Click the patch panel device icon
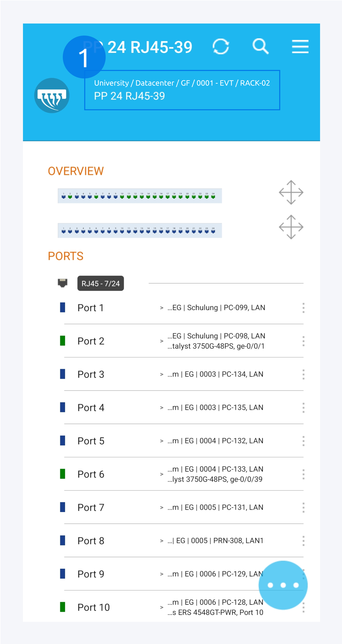Screen dimensions: 342x644 pos(52,95)
